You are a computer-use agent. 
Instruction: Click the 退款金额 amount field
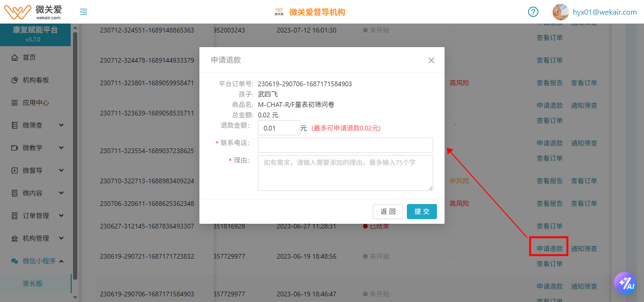(x=279, y=128)
